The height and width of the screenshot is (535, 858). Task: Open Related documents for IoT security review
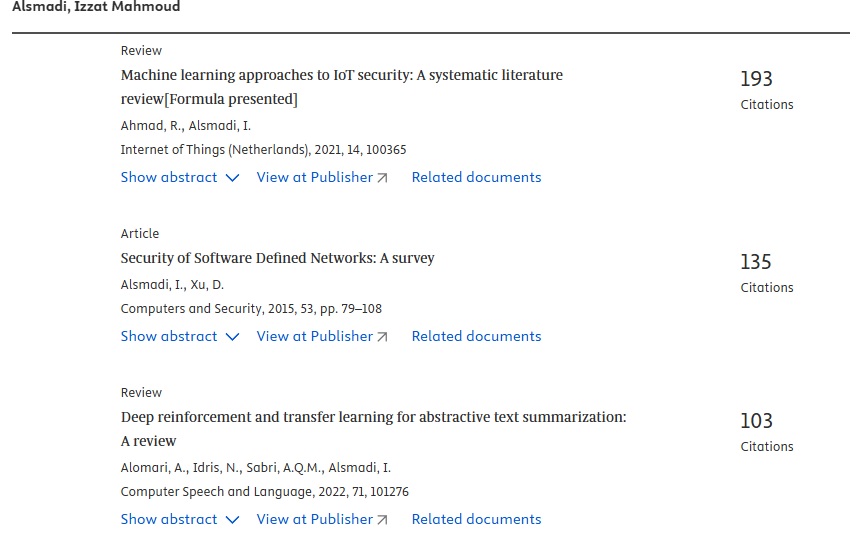click(x=476, y=177)
